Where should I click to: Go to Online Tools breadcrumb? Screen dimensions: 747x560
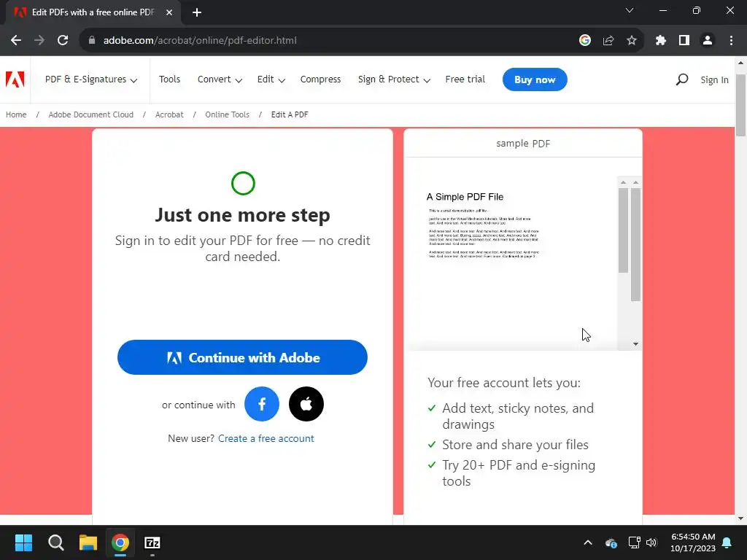tap(228, 114)
